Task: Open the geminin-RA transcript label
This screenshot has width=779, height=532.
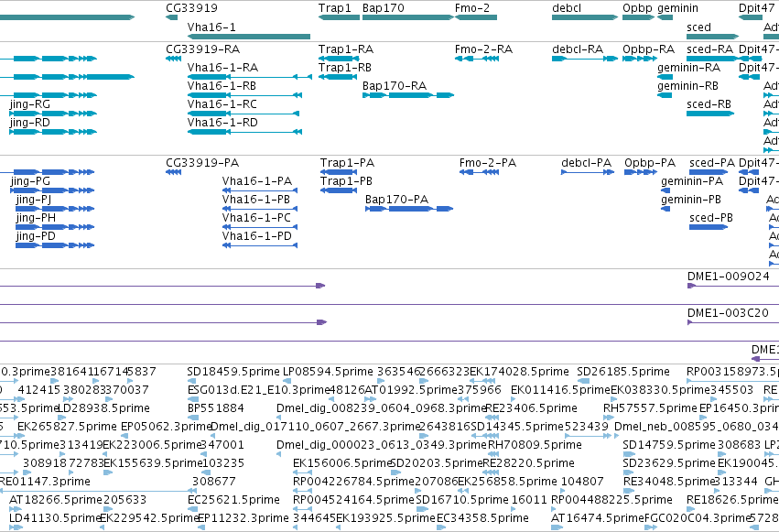Action: pos(688,68)
